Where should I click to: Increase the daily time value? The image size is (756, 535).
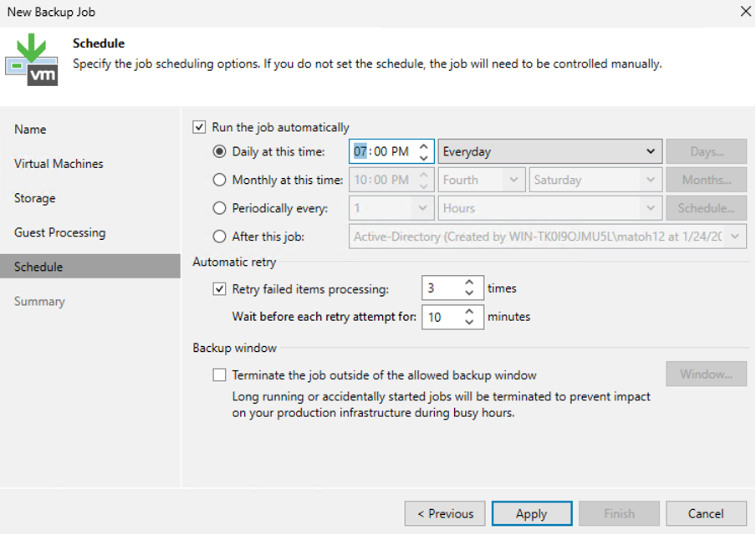[x=424, y=146]
